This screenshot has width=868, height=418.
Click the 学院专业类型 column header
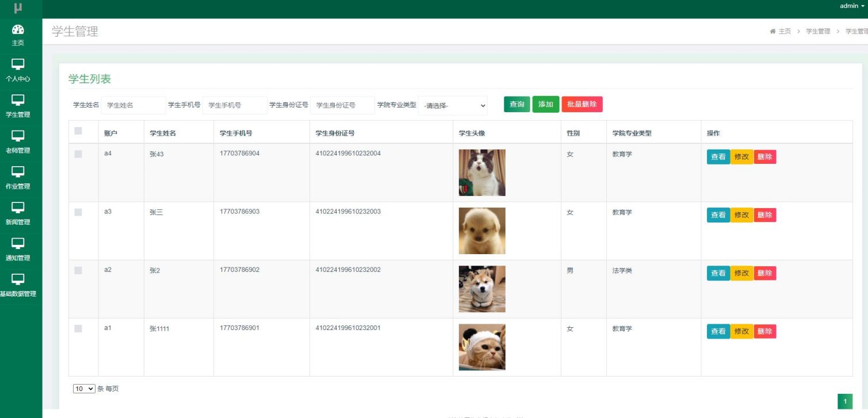[632, 133]
